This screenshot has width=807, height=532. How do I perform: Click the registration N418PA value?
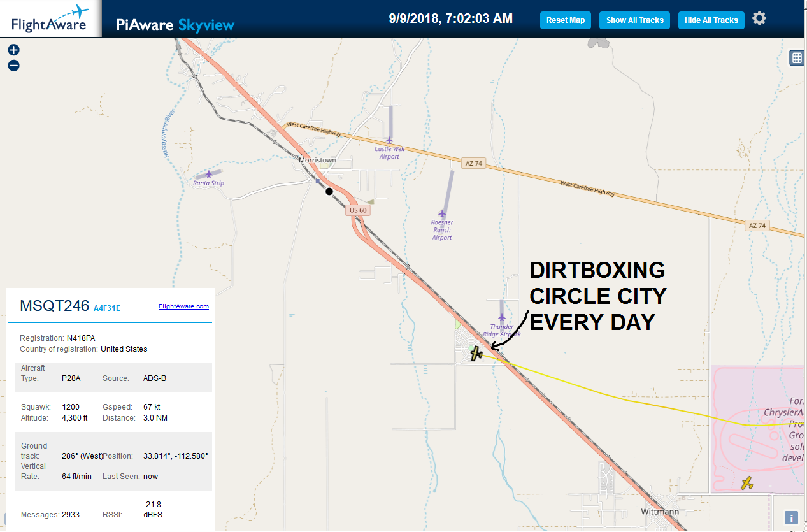click(x=81, y=338)
